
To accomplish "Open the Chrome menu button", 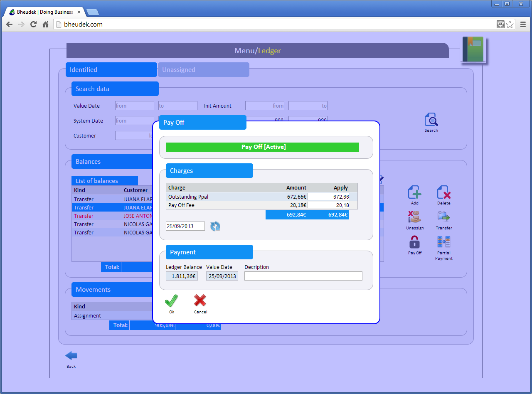I will pyautogui.click(x=523, y=25).
